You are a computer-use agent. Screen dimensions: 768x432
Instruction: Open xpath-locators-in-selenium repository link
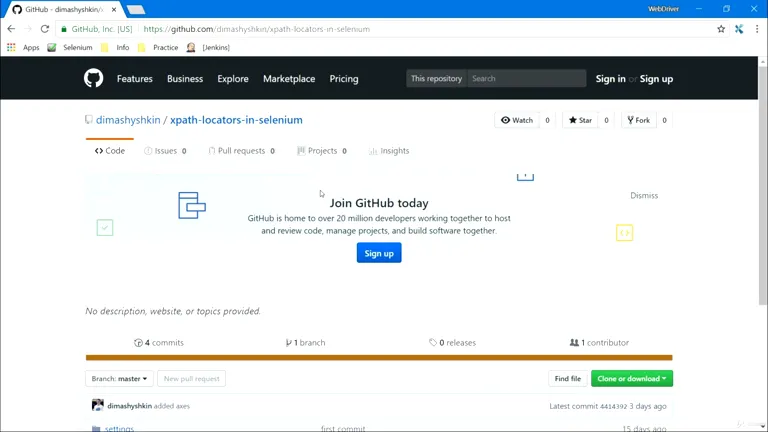[236, 120]
